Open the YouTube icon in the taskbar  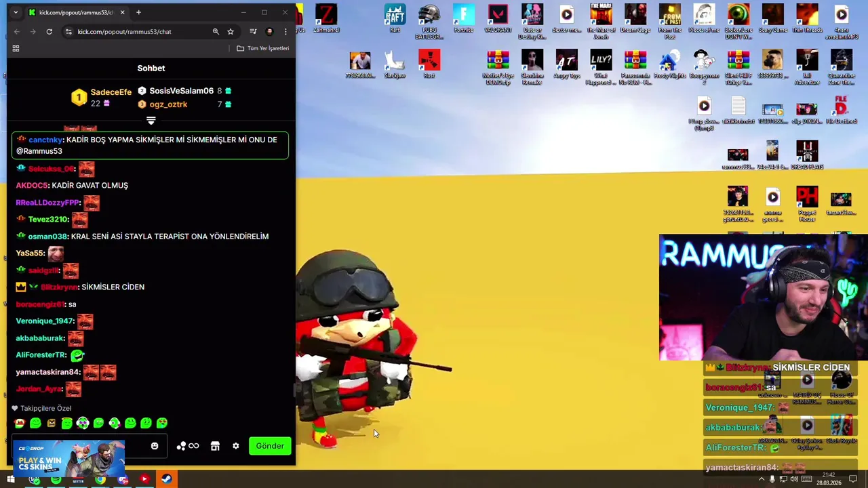144,479
